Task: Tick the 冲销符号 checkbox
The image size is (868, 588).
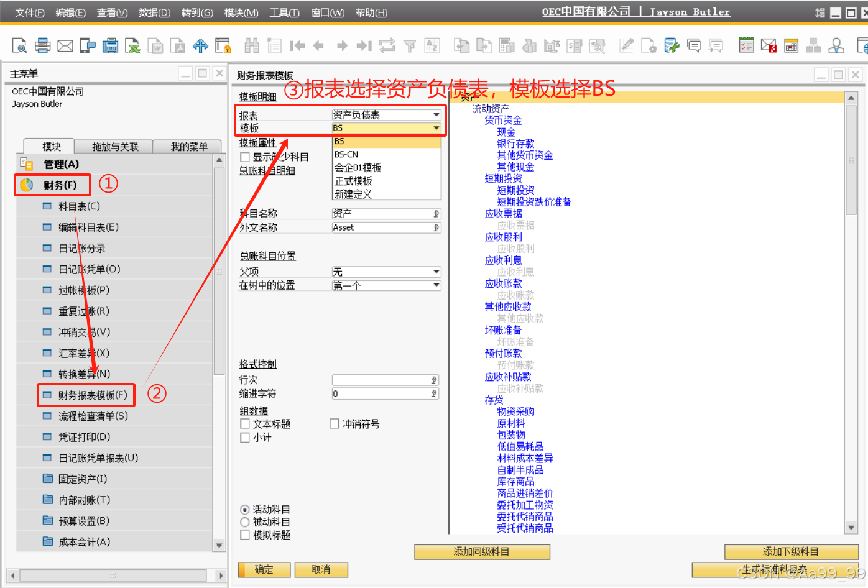Action: pyautogui.click(x=334, y=424)
